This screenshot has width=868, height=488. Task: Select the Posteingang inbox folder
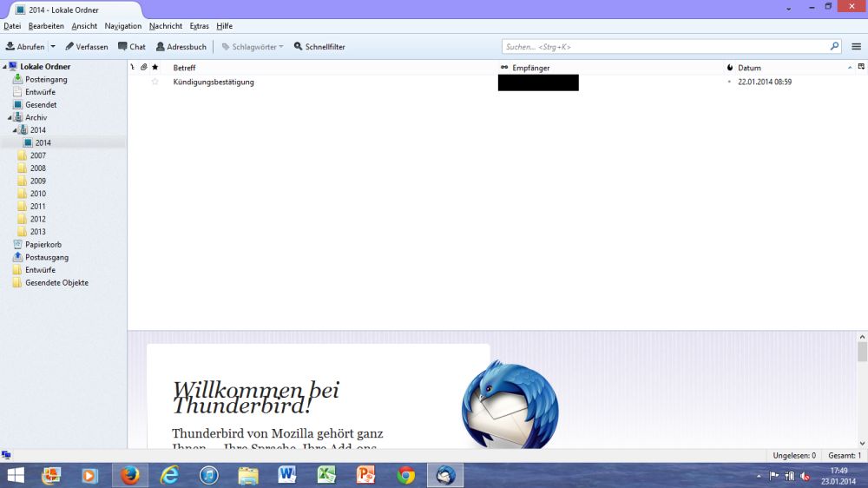tap(46, 79)
